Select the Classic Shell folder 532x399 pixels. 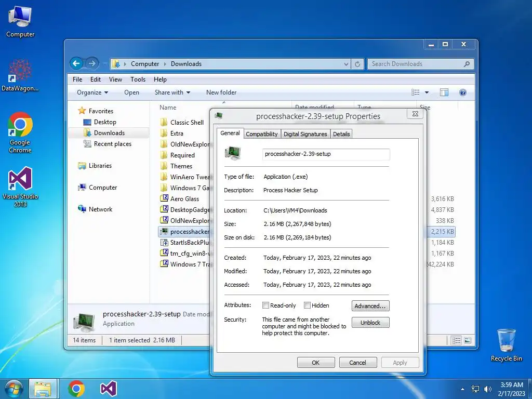point(182,123)
